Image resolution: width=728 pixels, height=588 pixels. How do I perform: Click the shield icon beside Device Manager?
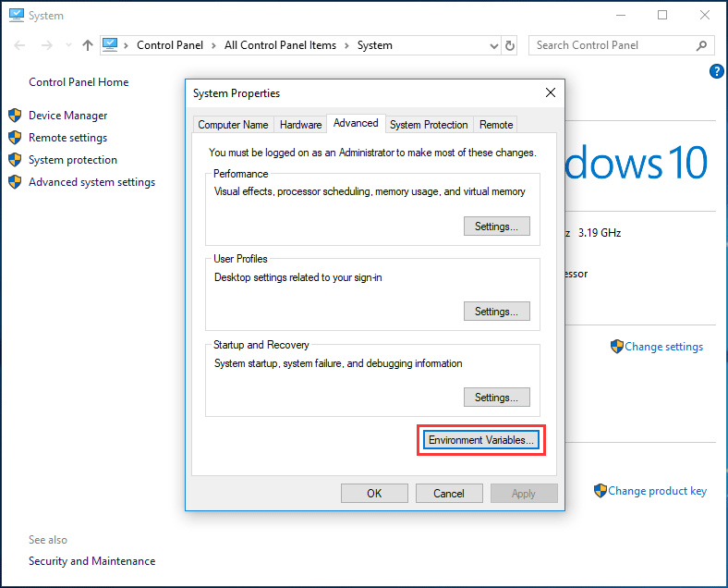pos(15,116)
